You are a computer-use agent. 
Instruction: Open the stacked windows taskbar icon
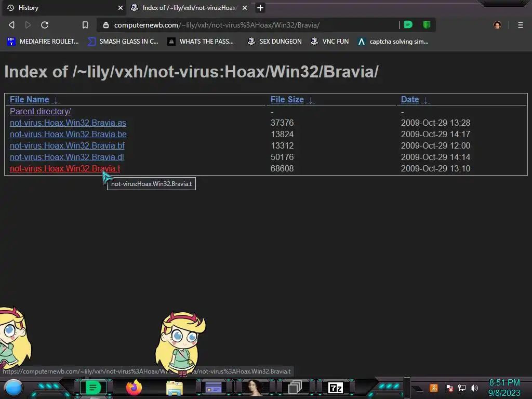295,388
